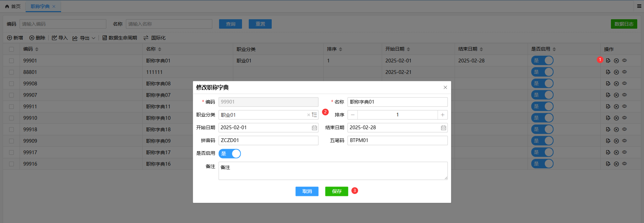644x223 pixels.
Task: Open start date calendar picker icon
Action: pyautogui.click(x=314, y=128)
